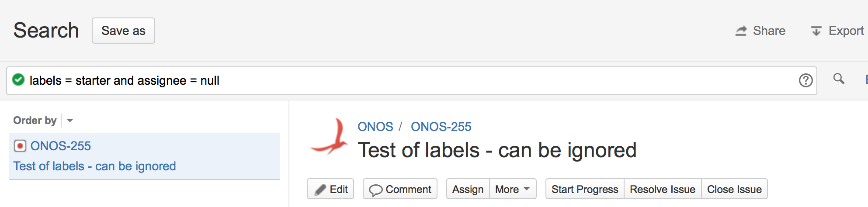Open the ONOS-255 breadcrumb link
The height and width of the screenshot is (207, 868).
pyautogui.click(x=441, y=127)
